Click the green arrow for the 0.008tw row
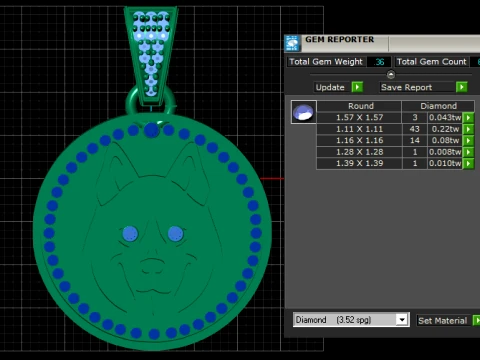The height and width of the screenshot is (360, 480). click(x=468, y=152)
